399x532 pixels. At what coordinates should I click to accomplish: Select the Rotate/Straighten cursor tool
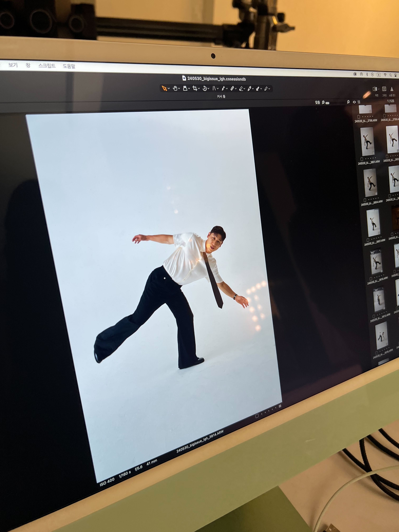click(x=205, y=89)
